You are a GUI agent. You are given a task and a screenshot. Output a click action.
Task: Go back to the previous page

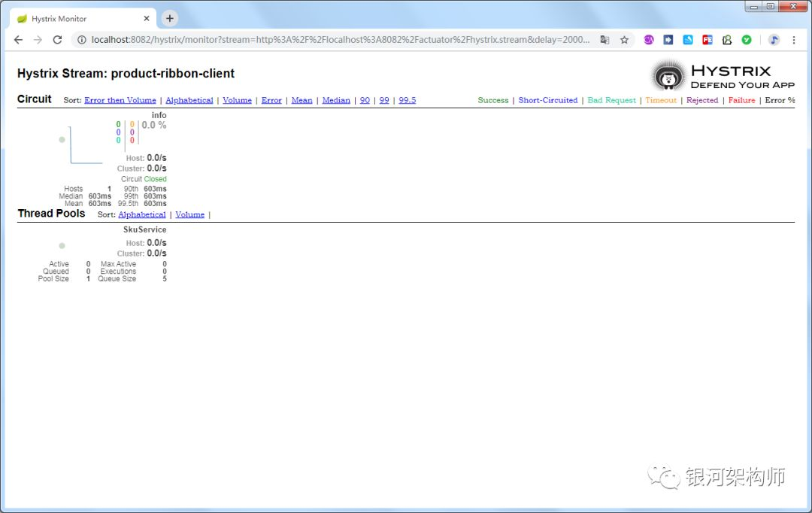[x=18, y=40]
